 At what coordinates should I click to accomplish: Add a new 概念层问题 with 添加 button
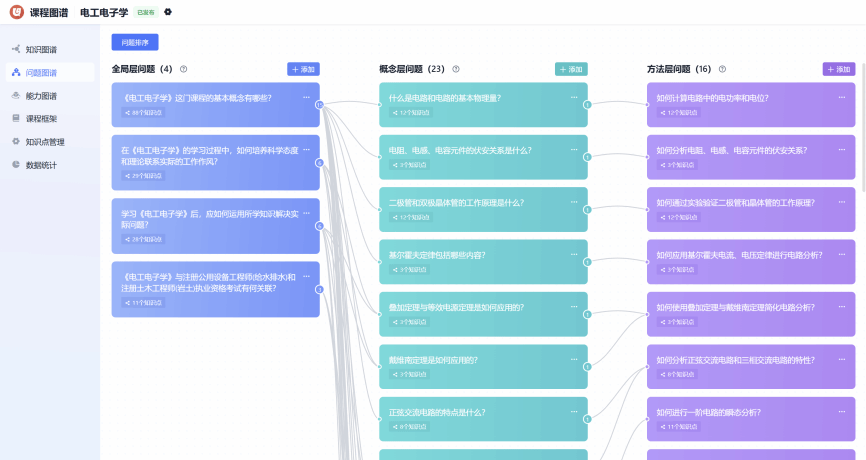tap(571, 69)
